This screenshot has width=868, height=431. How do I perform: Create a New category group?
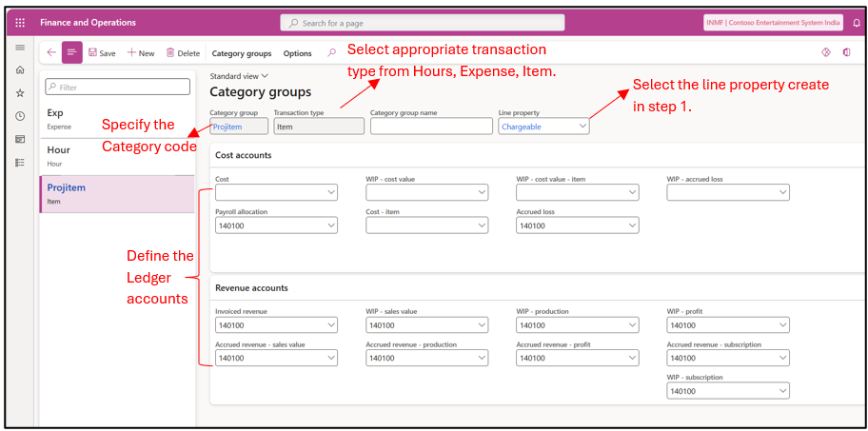point(141,53)
